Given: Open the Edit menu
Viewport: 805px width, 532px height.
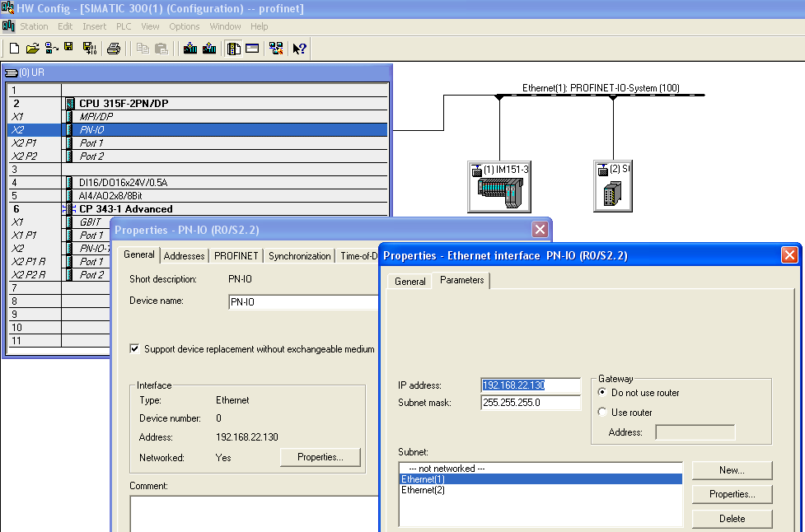Looking at the screenshot, I should (65, 26).
